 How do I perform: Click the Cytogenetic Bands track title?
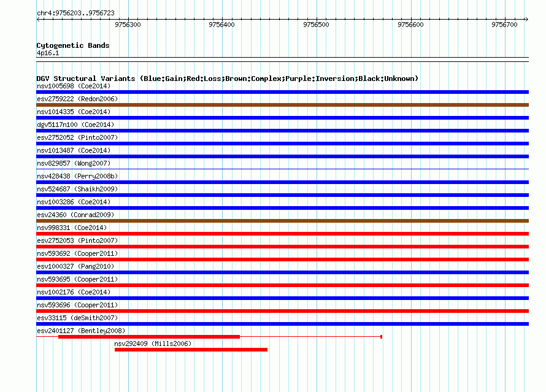click(73, 45)
